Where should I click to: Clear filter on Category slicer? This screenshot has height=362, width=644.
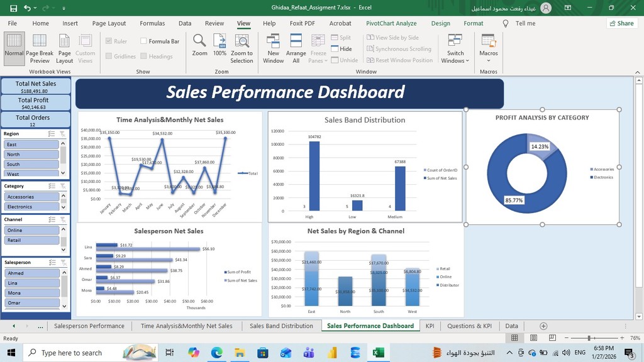click(62, 186)
